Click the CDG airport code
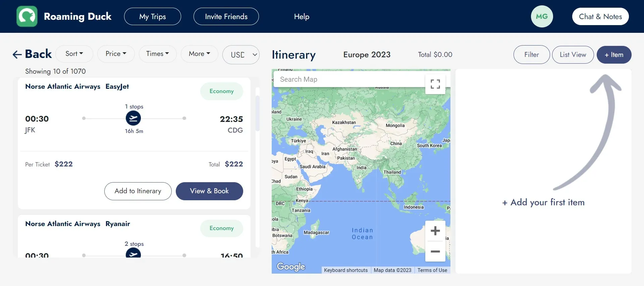644x286 pixels. pyautogui.click(x=235, y=130)
